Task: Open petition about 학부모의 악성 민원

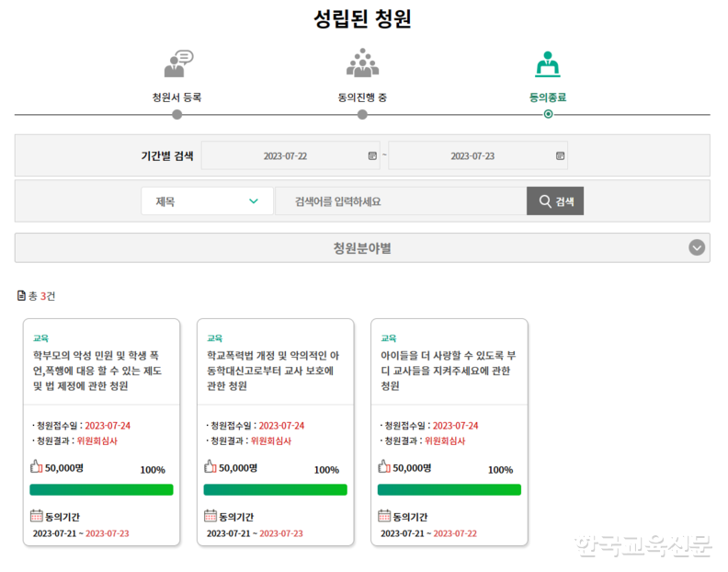Action: tap(100, 369)
